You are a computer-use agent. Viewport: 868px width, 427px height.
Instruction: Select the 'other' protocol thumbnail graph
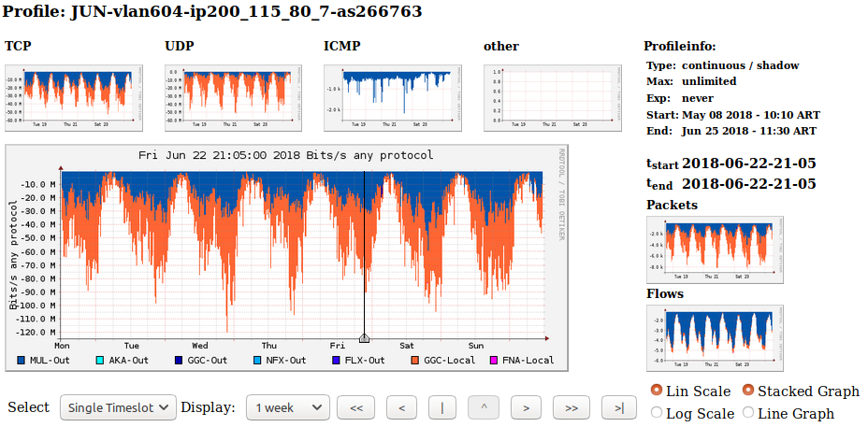[553, 97]
